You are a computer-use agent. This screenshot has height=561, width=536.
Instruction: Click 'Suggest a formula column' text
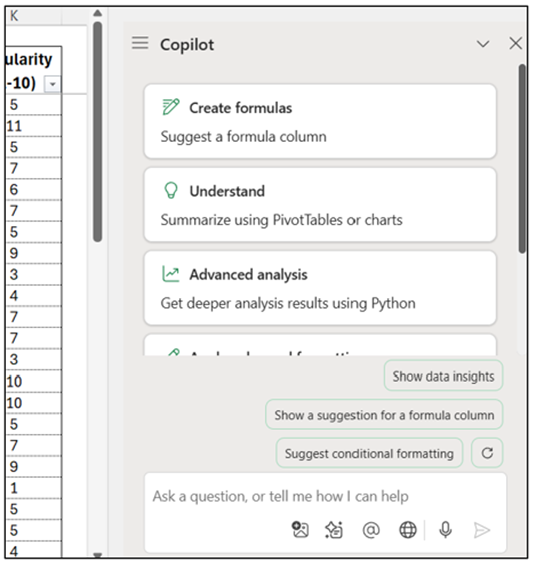click(243, 137)
